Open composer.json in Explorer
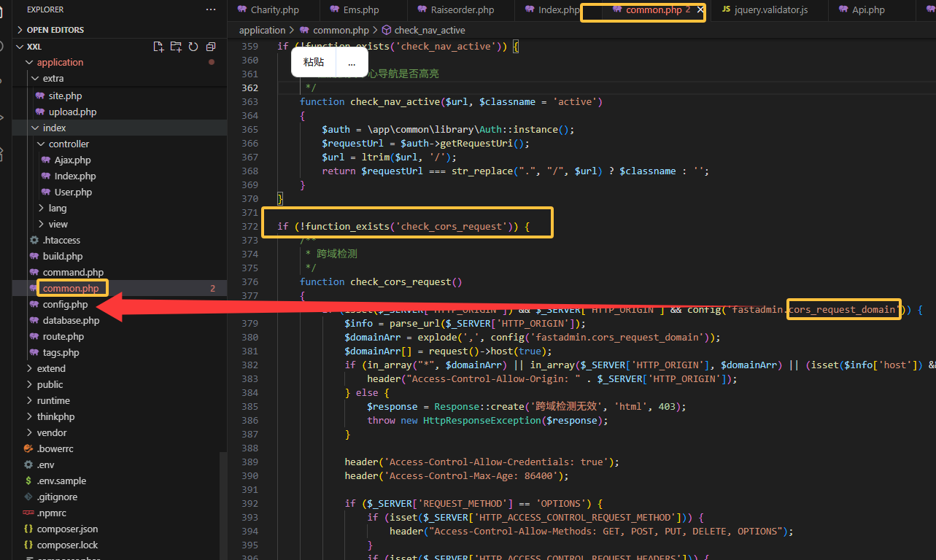The height and width of the screenshot is (560, 936). click(67, 529)
